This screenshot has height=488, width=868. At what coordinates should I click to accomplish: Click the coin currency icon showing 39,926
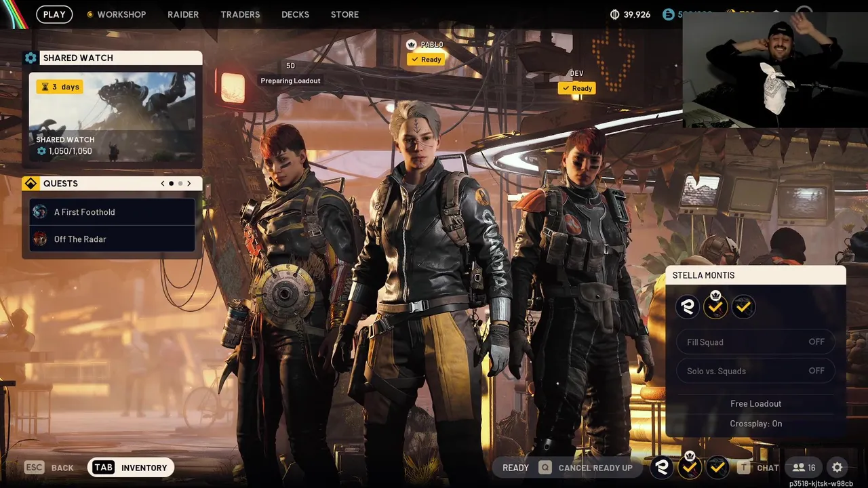(615, 14)
